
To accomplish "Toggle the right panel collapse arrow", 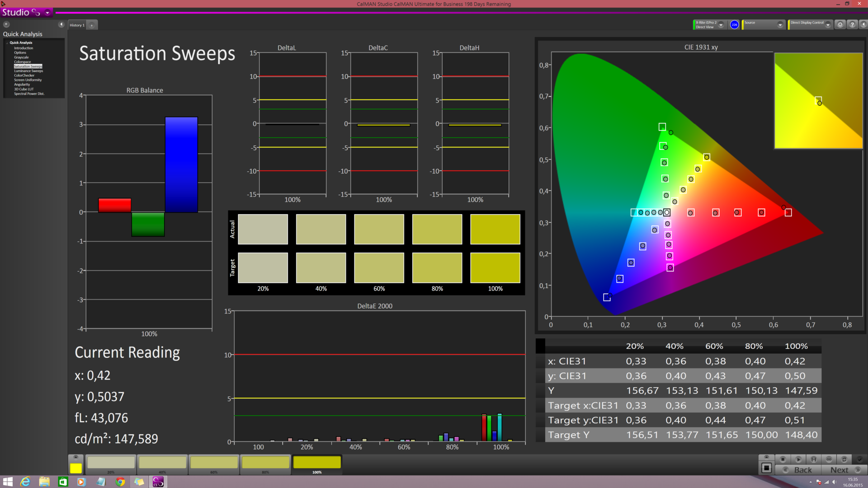I will [863, 25].
